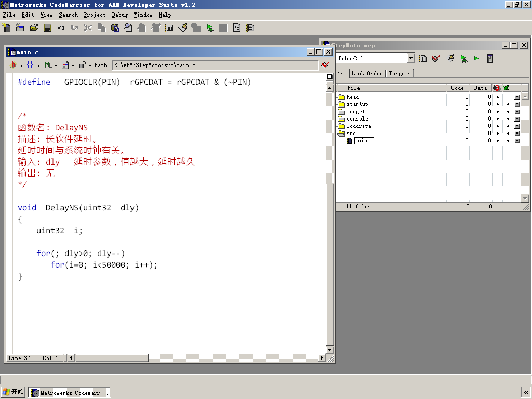Open the Search menu
This screenshot has width=532, height=399.
[68, 15]
